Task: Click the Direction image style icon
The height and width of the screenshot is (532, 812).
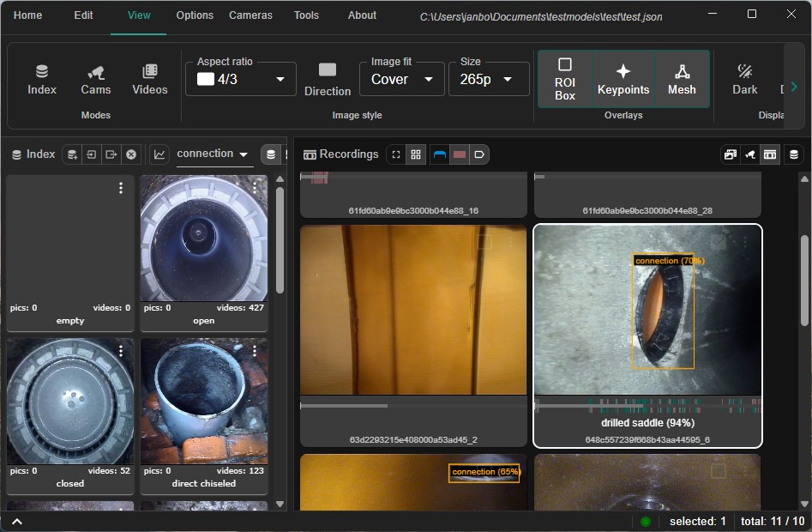Action: [x=328, y=79]
